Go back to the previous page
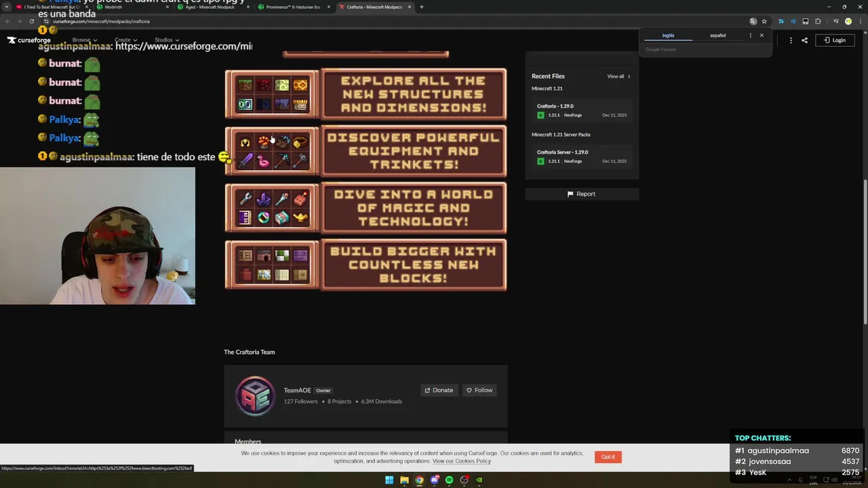Image resolution: width=868 pixels, height=488 pixels. (x=7, y=21)
